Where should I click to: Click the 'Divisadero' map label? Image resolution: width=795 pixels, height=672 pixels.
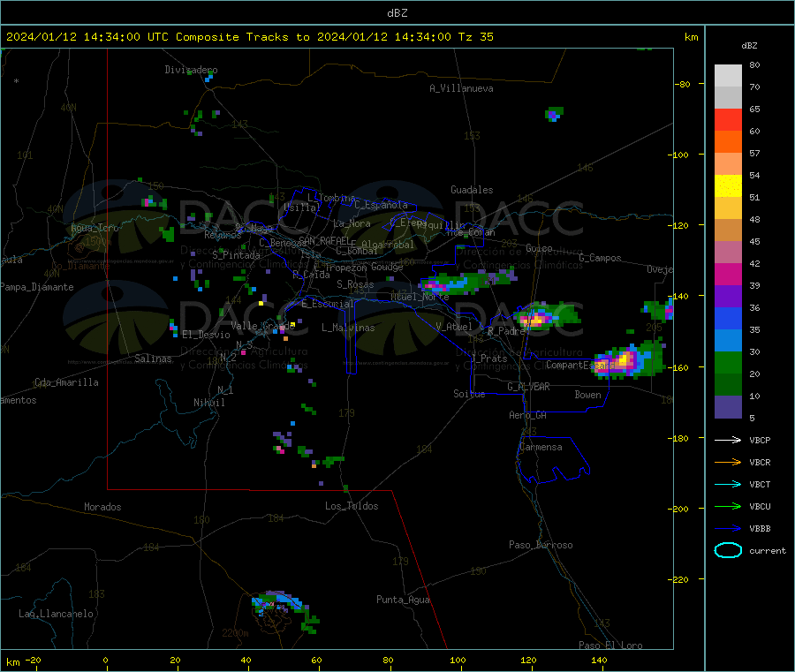[x=191, y=70]
